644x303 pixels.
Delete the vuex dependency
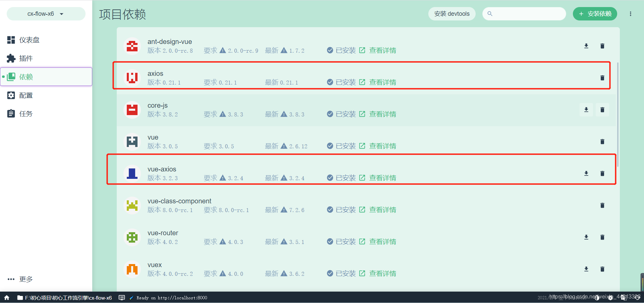coord(602,269)
